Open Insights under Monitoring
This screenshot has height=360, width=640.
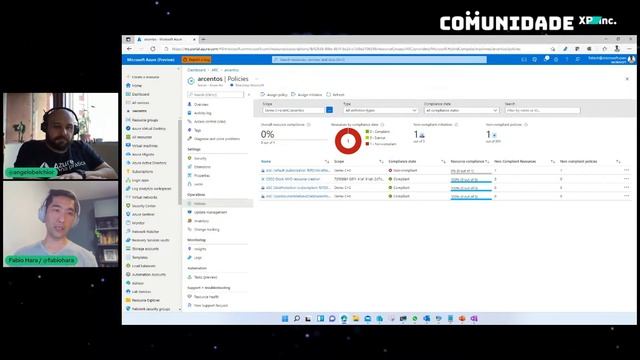tap(197, 249)
